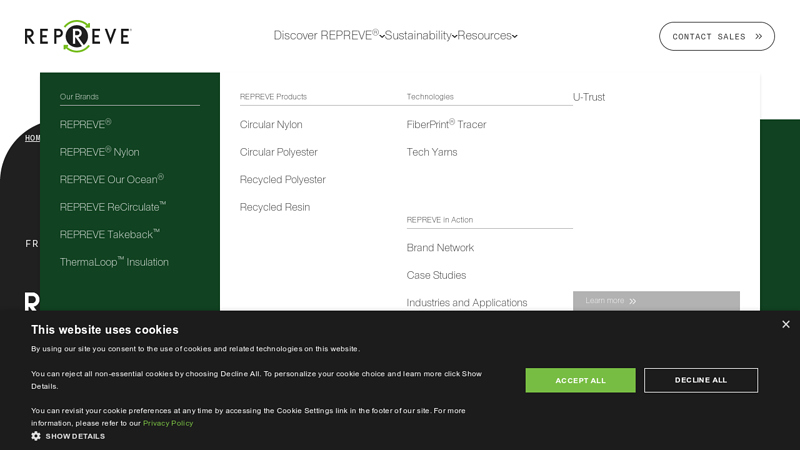Click the arrows icon on Learn more
The height and width of the screenshot is (450, 800).
(x=633, y=301)
